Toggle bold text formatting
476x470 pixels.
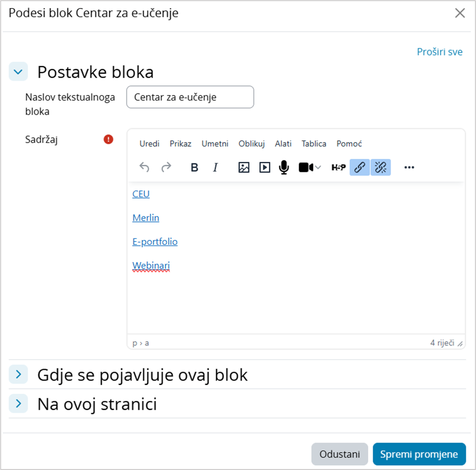pos(194,167)
